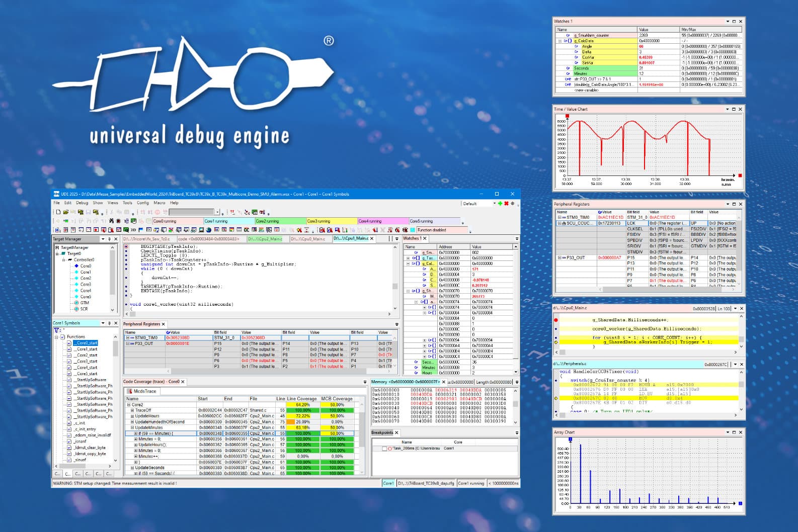Switch to the Cpu0_Main.c editor tab
This screenshot has width=798, height=532.
307,239
